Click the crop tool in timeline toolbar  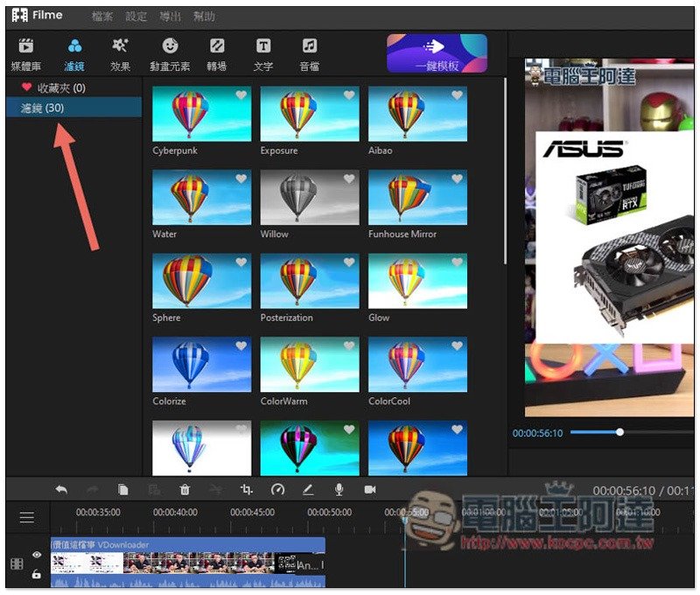246,490
